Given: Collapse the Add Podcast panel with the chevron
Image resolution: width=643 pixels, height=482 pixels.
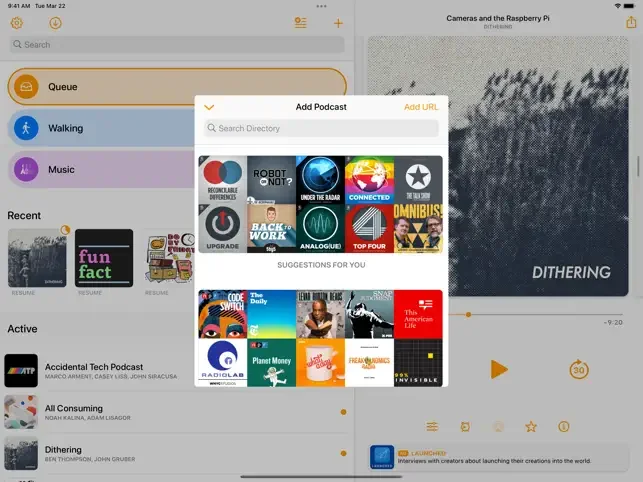Looking at the screenshot, I should (209, 107).
